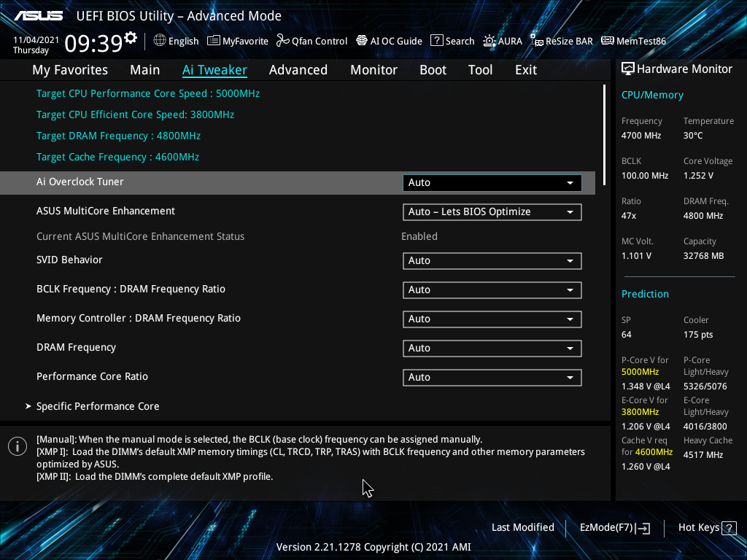Select Target CPU Performance Core Speed text

pos(148,94)
